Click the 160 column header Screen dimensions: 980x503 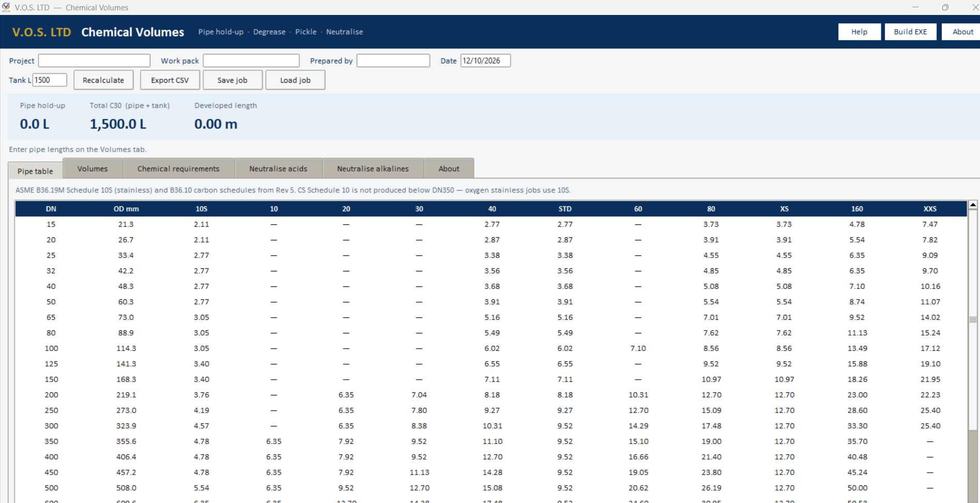point(857,209)
